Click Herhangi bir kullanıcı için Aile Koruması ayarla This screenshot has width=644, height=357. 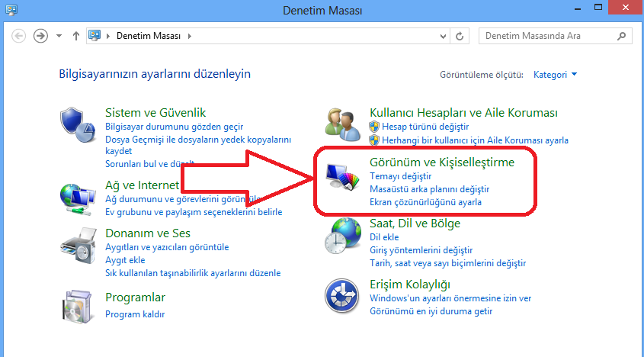click(476, 140)
